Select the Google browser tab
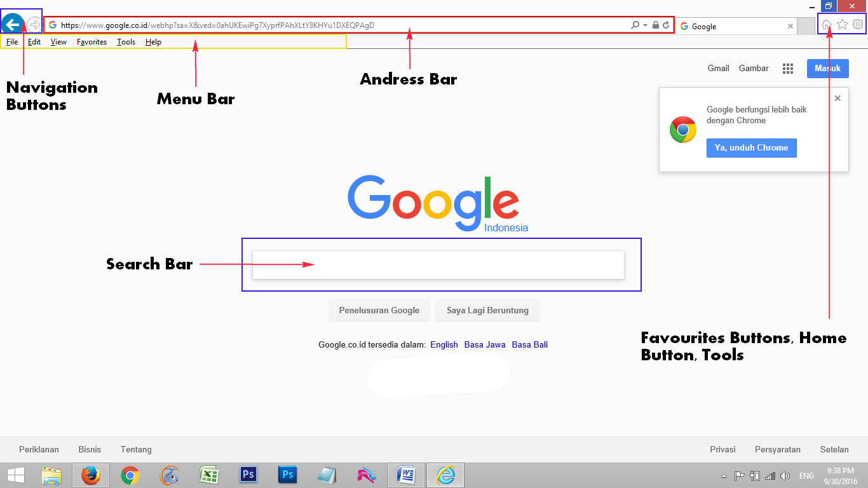This screenshot has width=868, height=488. 736,26
